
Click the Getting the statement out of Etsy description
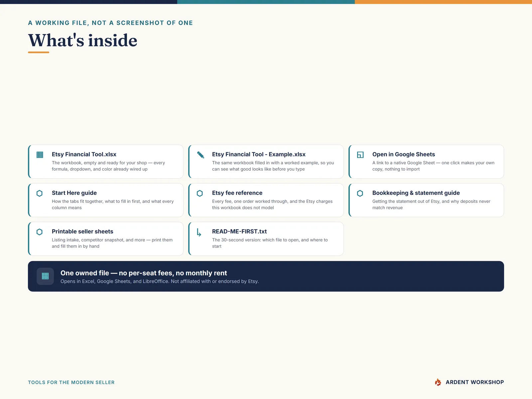coord(431,204)
